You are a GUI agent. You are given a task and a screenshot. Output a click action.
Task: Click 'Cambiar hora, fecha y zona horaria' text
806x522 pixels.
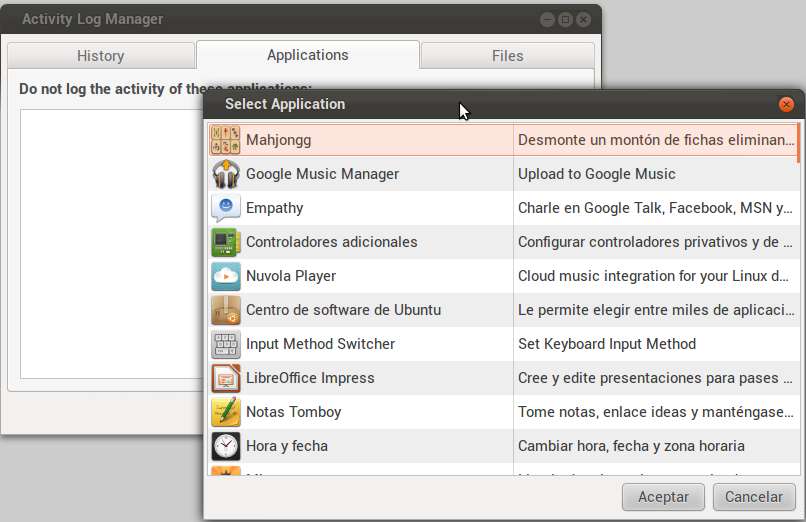pos(631,446)
